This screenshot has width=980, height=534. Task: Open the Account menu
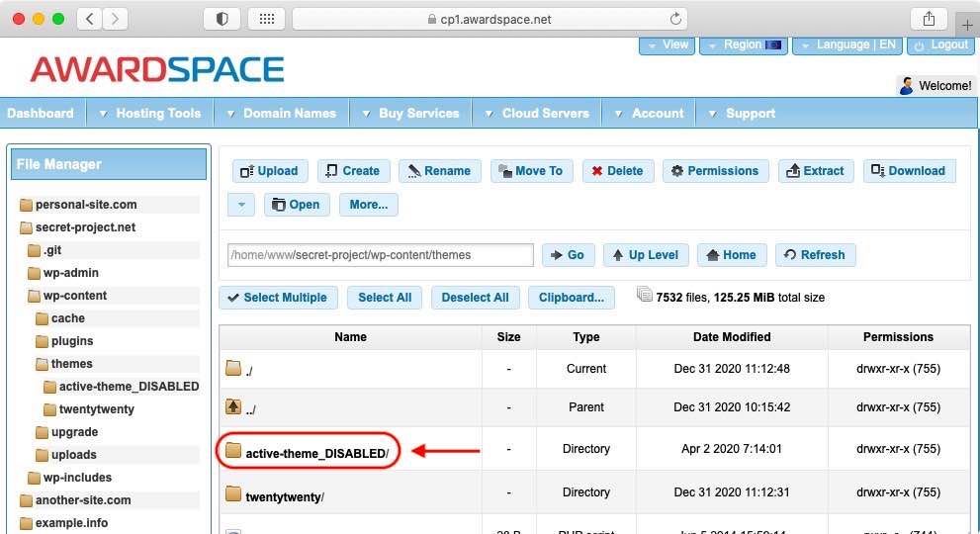(649, 113)
